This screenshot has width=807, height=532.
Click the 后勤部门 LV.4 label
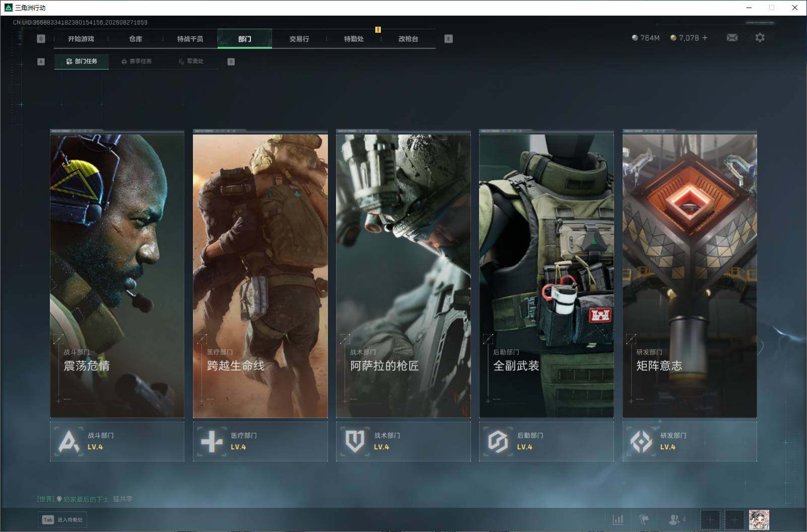pyautogui.click(x=524, y=447)
